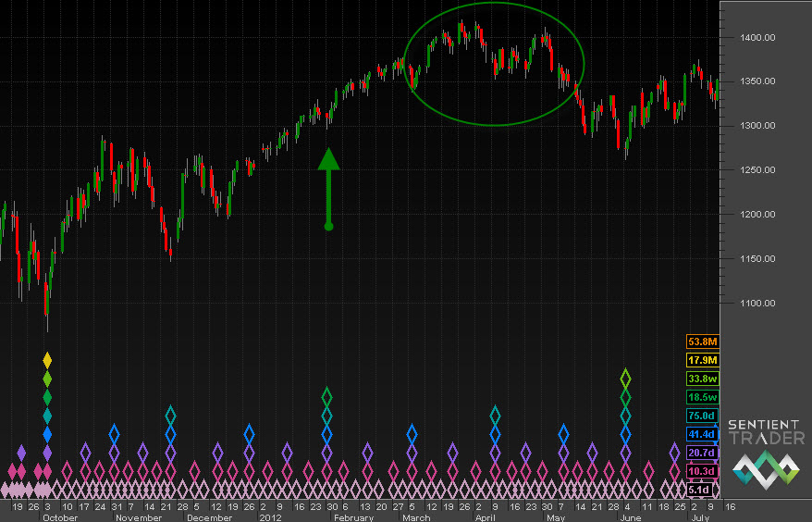Click the October label on the date axis
This screenshot has height=522, width=812.
click(x=60, y=517)
